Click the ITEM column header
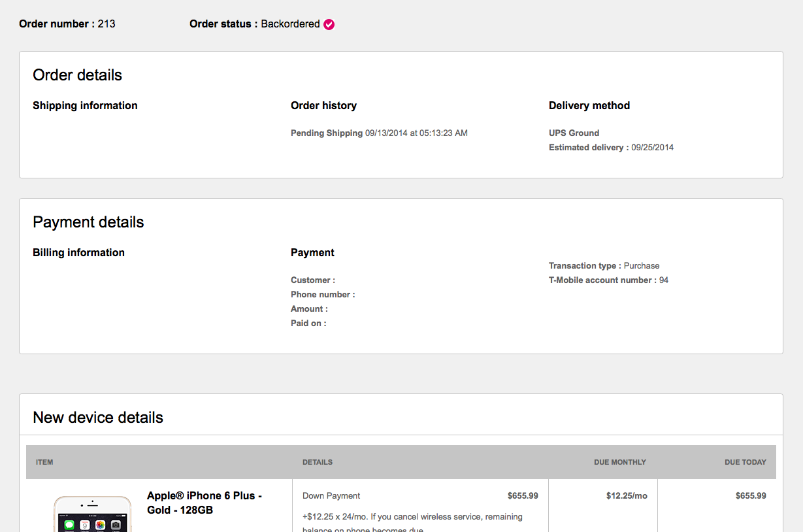Viewport: 803px width, 532px height. tap(44, 462)
